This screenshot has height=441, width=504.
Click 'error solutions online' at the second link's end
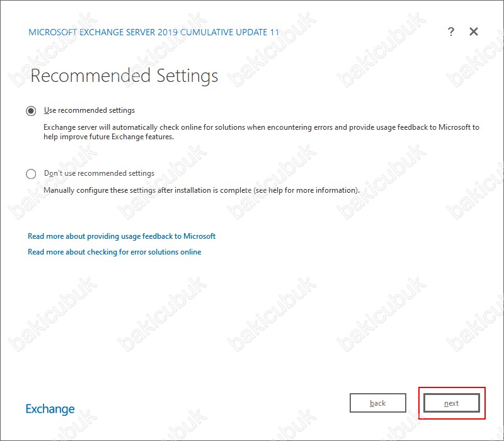pyautogui.click(x=166, y=252)
